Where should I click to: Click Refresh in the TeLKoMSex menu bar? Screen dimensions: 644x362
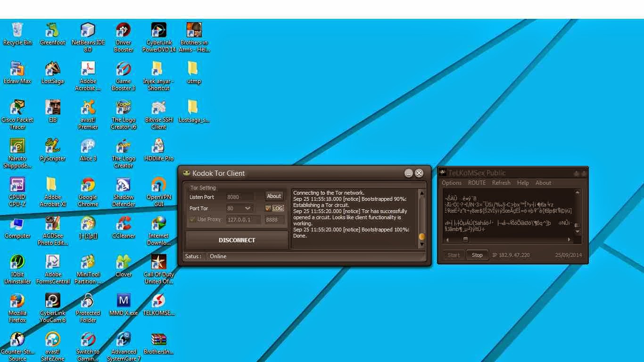(501, 183)
